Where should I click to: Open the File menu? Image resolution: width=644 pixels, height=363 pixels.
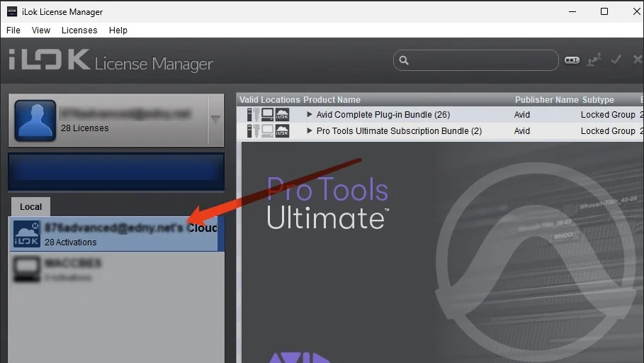click(x=13, y=30)
